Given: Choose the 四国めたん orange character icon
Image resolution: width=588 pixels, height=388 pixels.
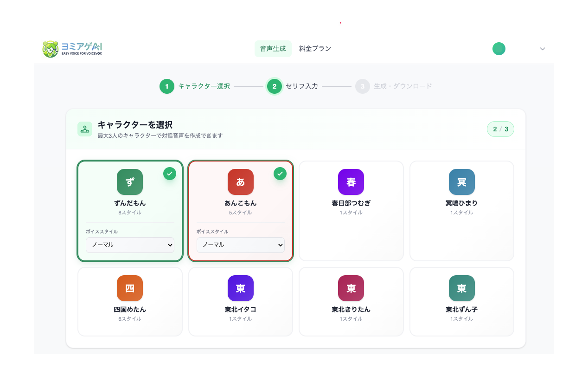Looking at the screenshot, I should pos(130,288).
